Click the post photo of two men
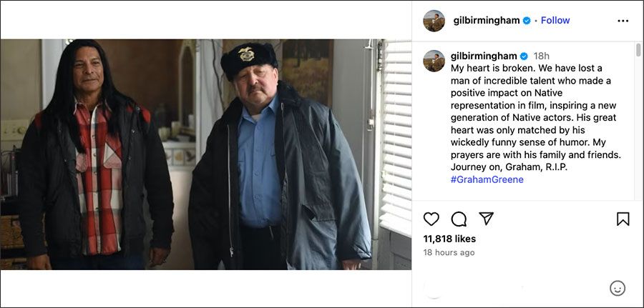The image size is (644, 308). [206, 154]
